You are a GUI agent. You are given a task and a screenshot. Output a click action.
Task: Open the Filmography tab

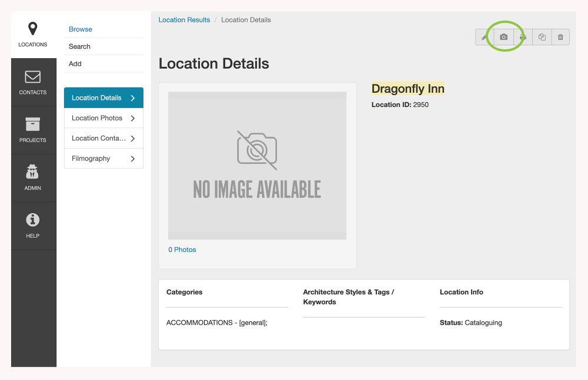[x=104, y=159]
